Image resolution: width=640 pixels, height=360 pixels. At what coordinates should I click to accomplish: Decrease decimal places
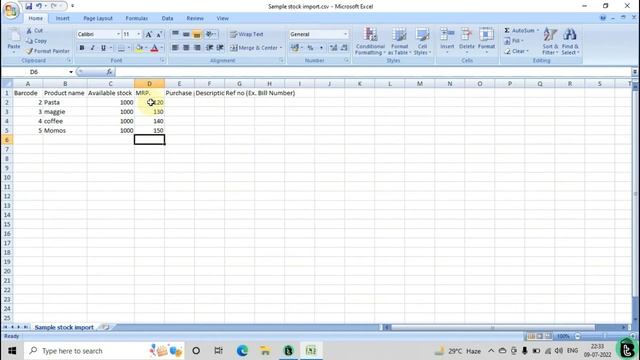tap(344, 48)
